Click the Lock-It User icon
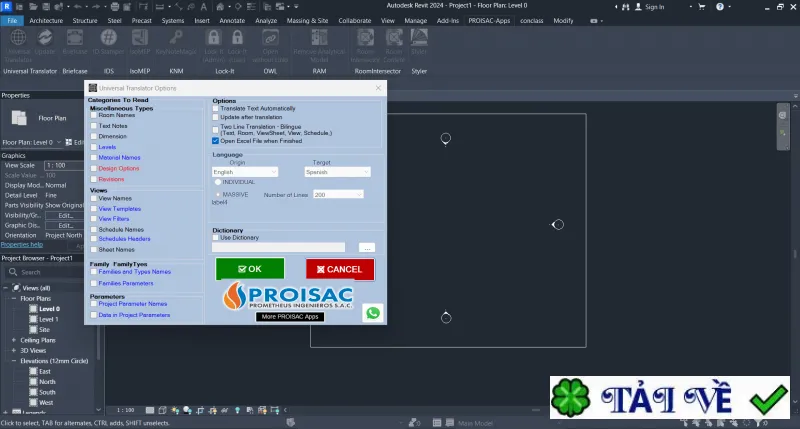The image size is (800, 429). 237,38
